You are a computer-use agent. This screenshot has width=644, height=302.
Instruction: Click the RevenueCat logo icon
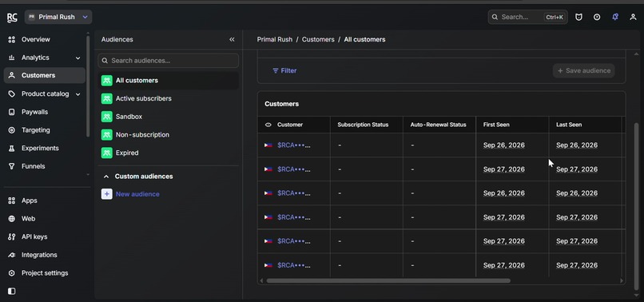[12, 18]
